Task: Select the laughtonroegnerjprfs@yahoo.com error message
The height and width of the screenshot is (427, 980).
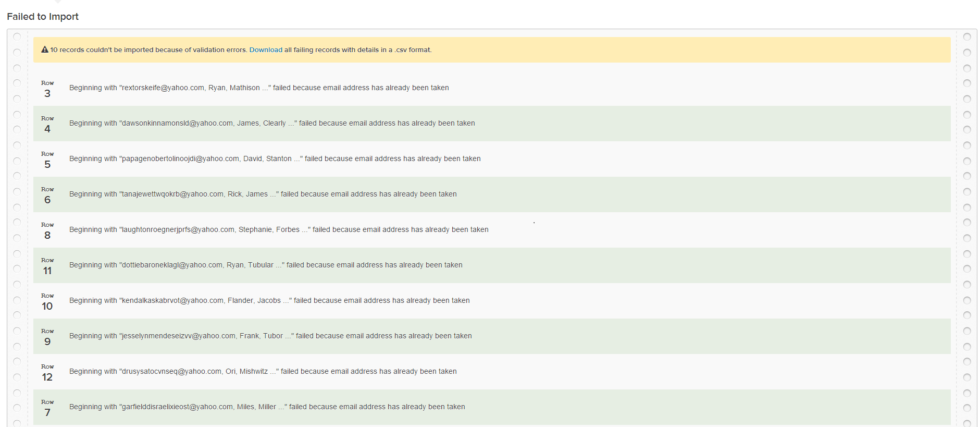Action: tap(279, 230)
